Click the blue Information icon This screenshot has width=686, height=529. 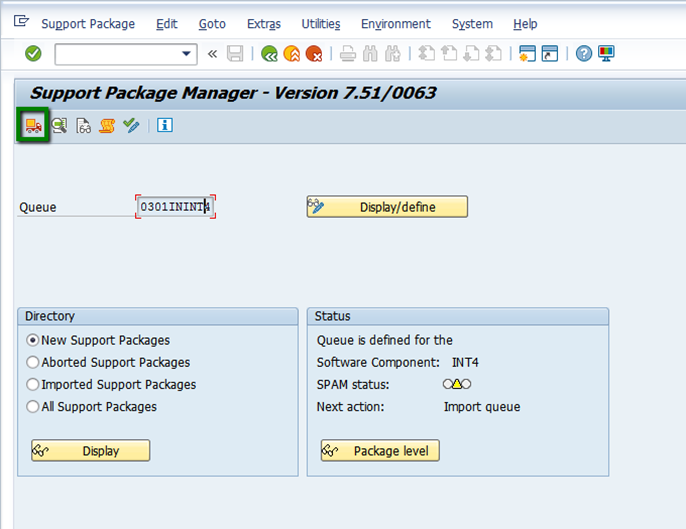click(x=165, y=126)
